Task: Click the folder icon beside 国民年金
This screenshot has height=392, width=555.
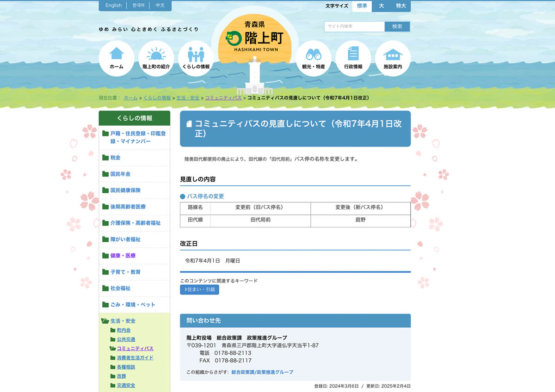Action: tap(105, 174)
